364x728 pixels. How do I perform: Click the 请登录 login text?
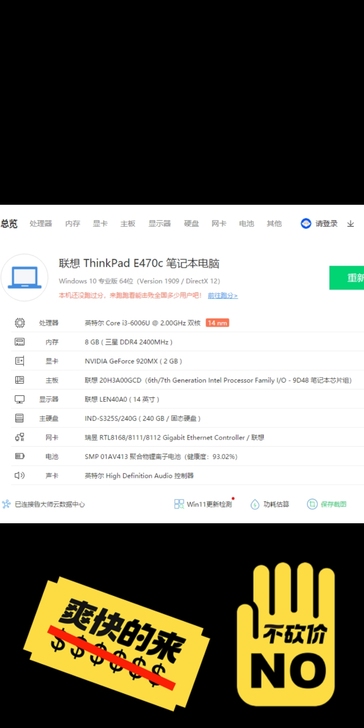click(326, 224)
